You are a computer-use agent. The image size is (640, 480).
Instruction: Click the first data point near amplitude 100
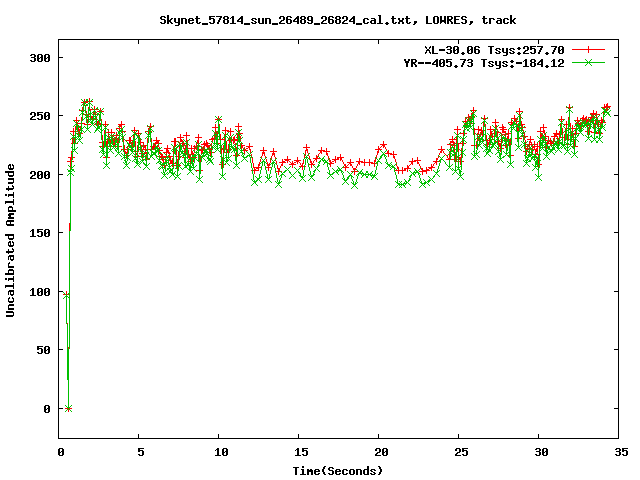pos(66,295)
